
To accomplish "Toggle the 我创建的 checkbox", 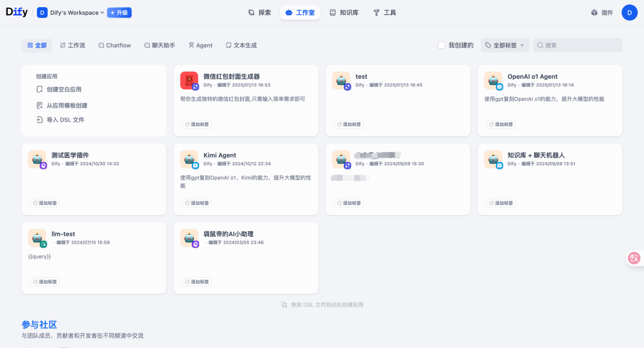I will click(x=441, y=45).
